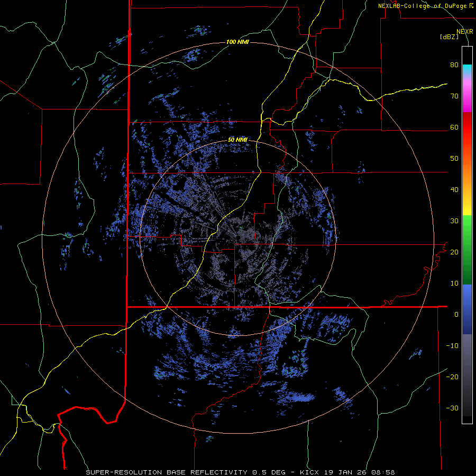This screenshot has width=476, height=476.
Task: Pick the cyan top band of color bar
Action: point(467,69)
